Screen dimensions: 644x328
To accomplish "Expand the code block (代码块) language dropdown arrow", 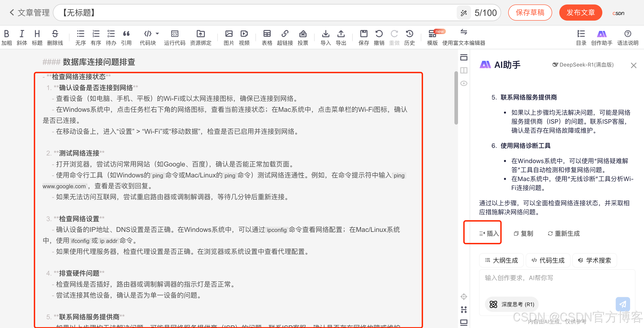I will (x=157, y=33).
